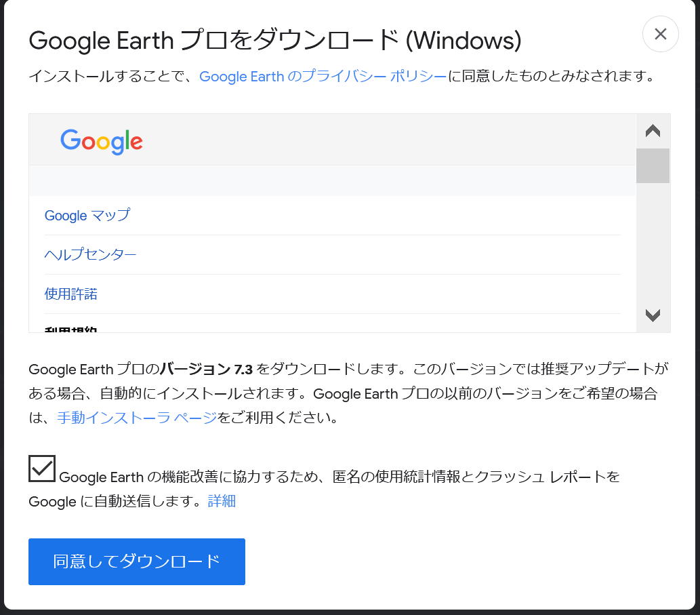Open the 手動インストーラ ページ link
This screenshot has width=700, height=615.
[137, 418]
